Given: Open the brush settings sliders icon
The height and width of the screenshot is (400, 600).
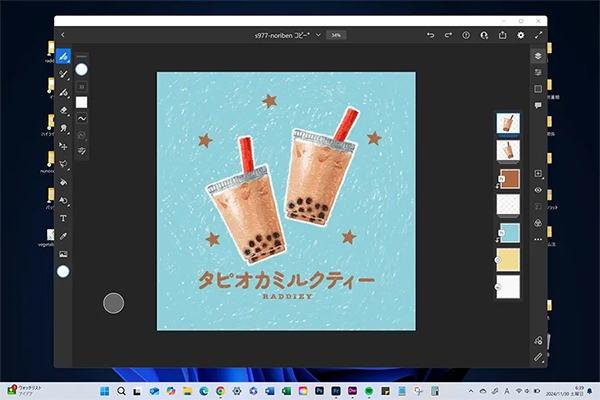Looking at the screenshot, I should click(x=82, y=151).
